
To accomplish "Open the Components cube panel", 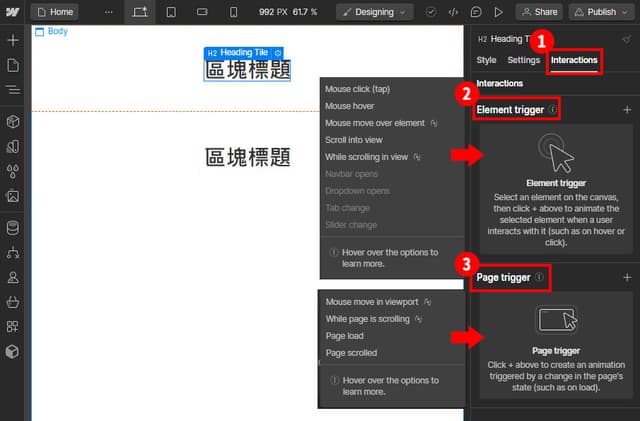I will coord(13,121).
